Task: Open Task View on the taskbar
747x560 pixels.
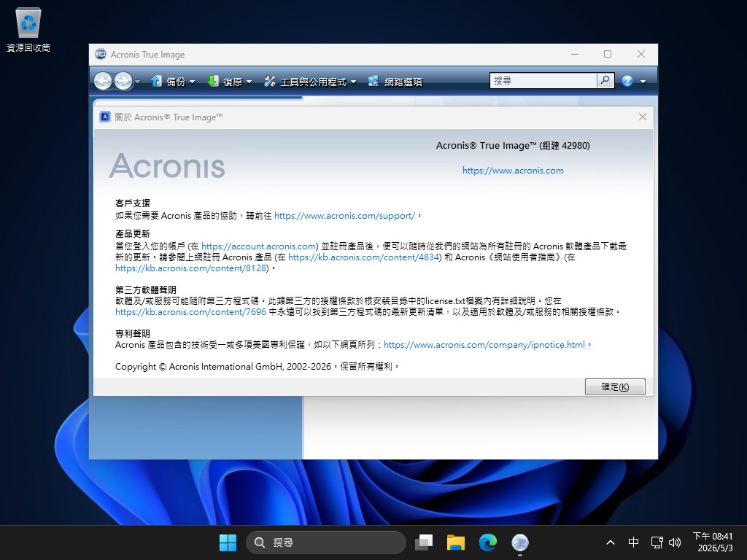Action: [424, 542]
